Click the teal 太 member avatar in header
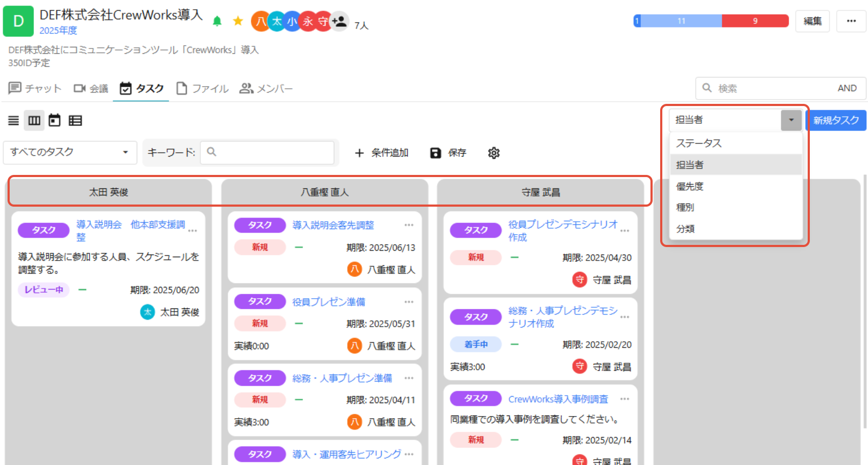 [x=276, y=22]
